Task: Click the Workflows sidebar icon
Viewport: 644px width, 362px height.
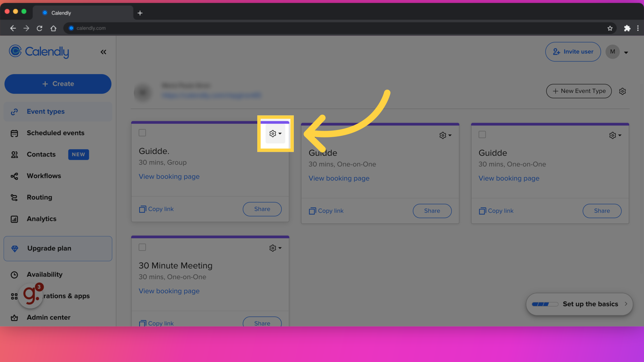Action: [15, 176]
